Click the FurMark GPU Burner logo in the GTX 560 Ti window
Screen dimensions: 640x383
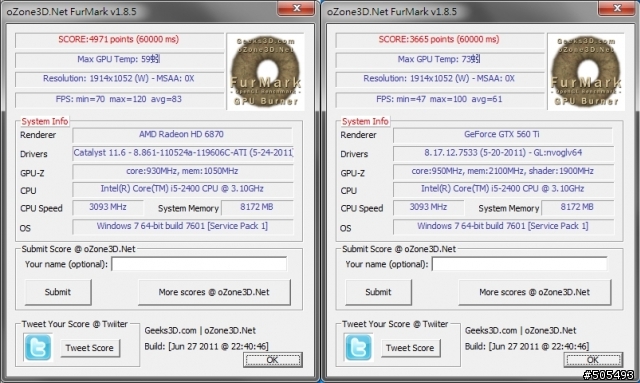pos(586,72)
